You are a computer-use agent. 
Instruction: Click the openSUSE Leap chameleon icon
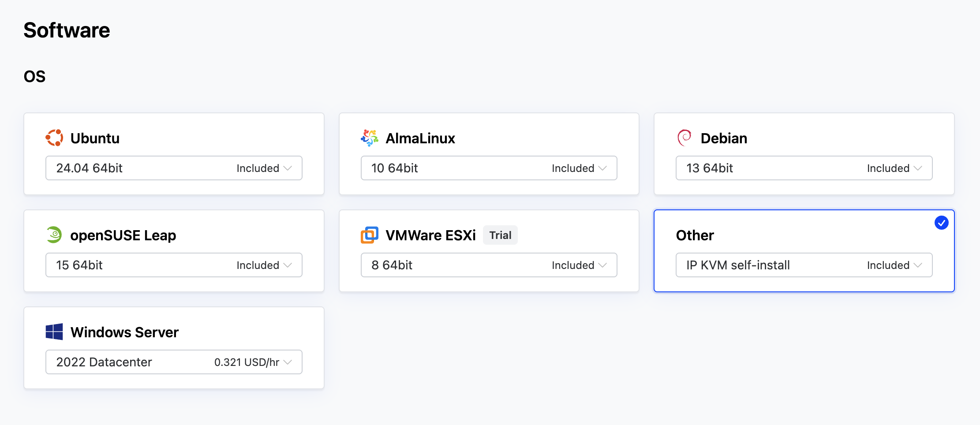pos(54,235)
